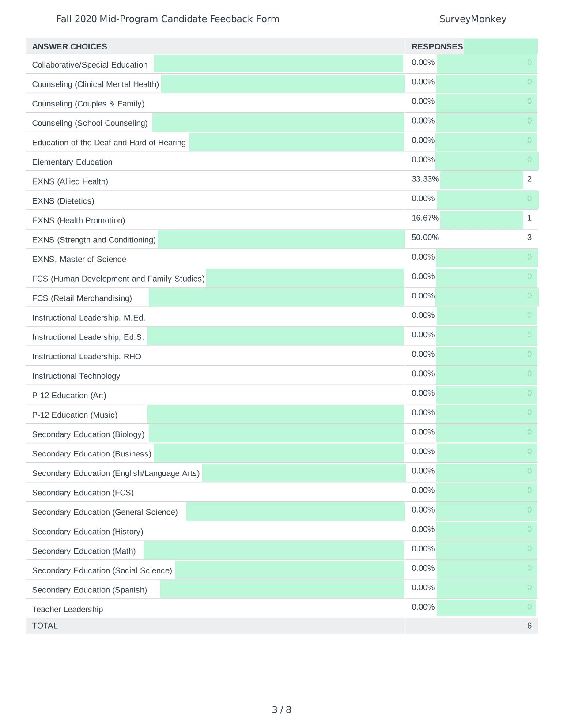Viewport: 563px width, 728px height.
Task: Select the Collaborative/Special Education row label
Action: (x=90, y=65)
